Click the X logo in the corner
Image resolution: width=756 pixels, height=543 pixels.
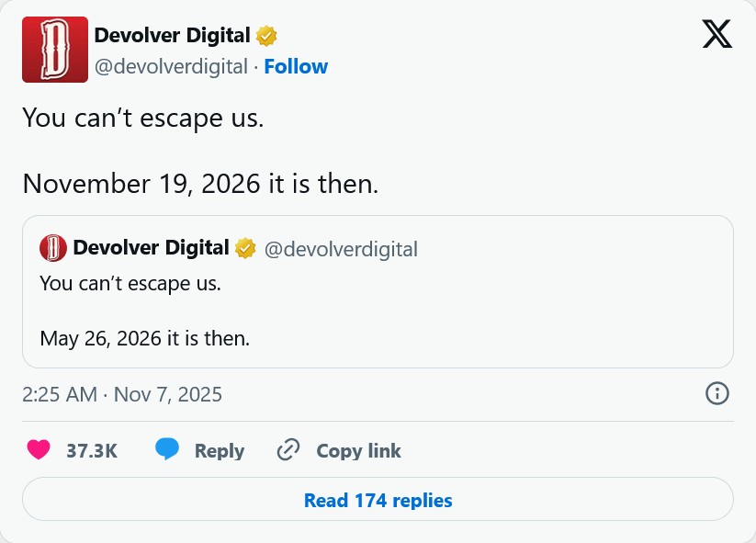[717, 33]
